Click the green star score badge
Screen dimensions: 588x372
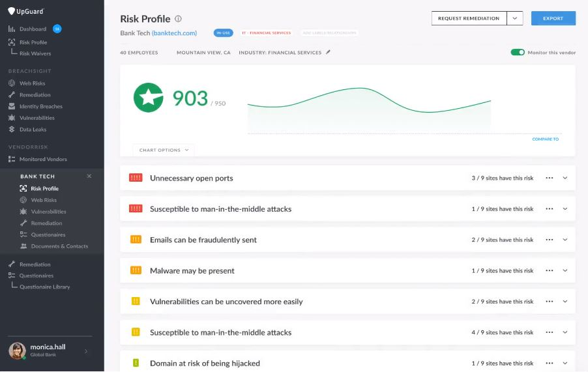(x=149, y=98)
